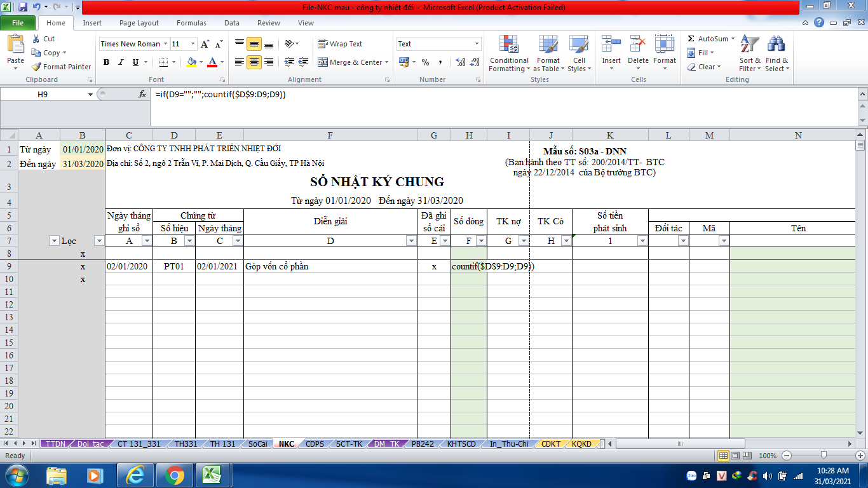Decrease the cell indent
This screenshot has height=488, width=868.
pyautogui.click(x=289, y=62)
